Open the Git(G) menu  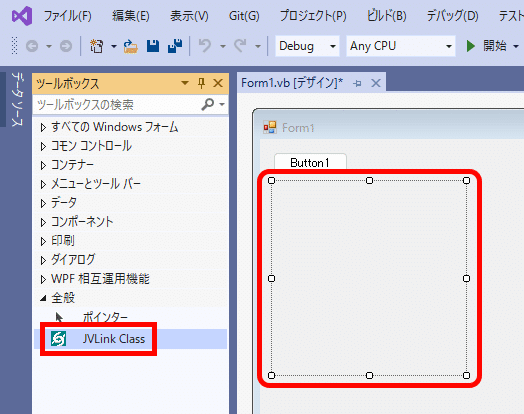click(244, 16)
